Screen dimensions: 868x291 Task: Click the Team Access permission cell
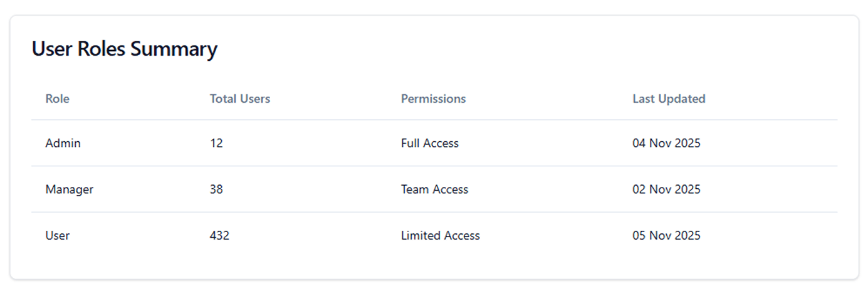point(434,189)
